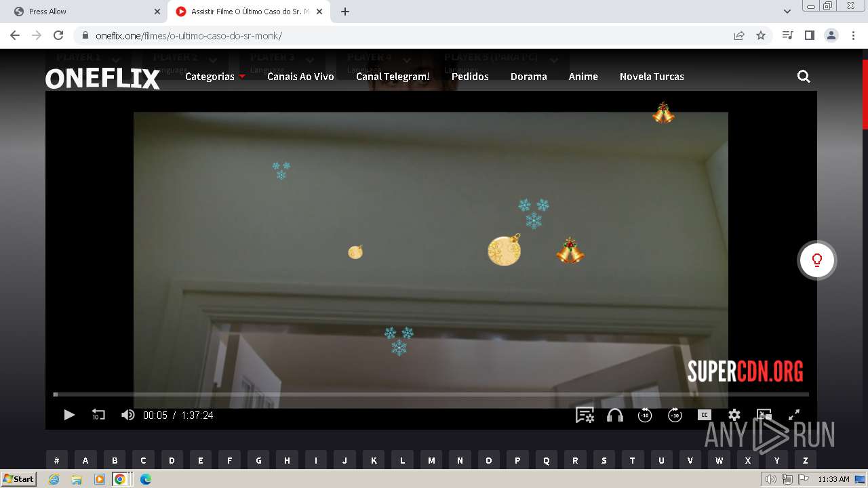Close the Press Allow tab
Screen dimensions: 868x488
[x=157, y=12]
